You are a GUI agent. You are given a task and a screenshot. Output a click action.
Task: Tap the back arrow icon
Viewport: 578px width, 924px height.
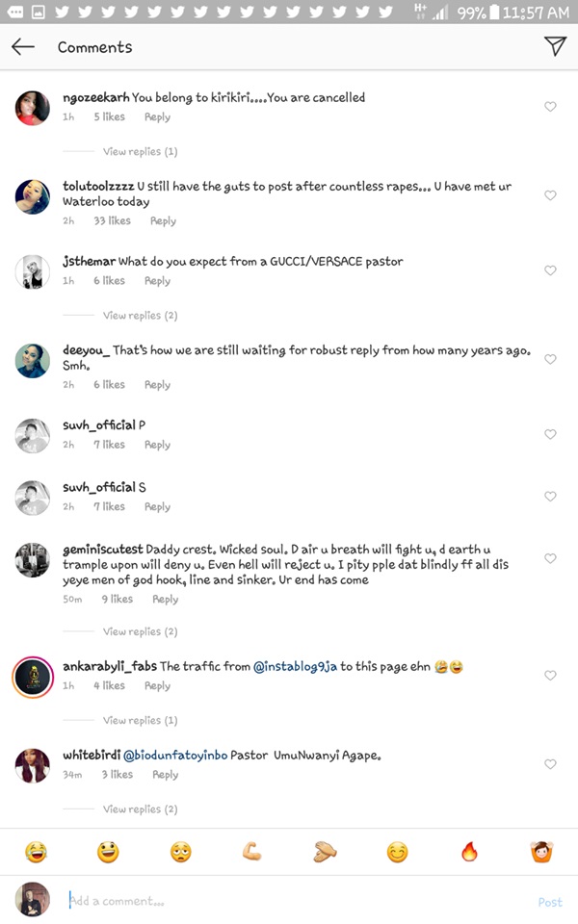click(x=23, y=47)
